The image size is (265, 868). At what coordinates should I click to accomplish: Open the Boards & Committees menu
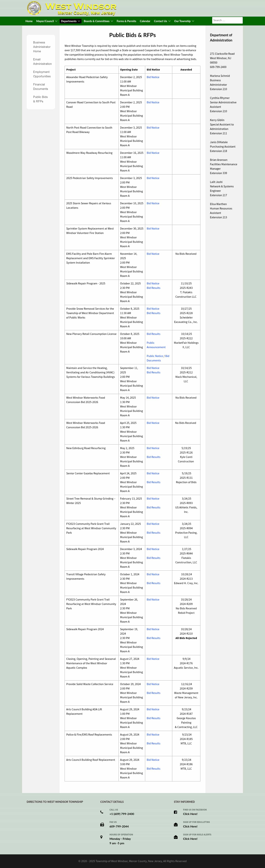coord(97,21)
